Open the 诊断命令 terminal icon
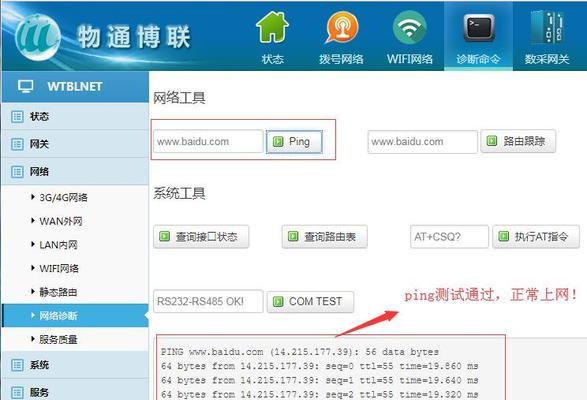 [x=479, y=28]
